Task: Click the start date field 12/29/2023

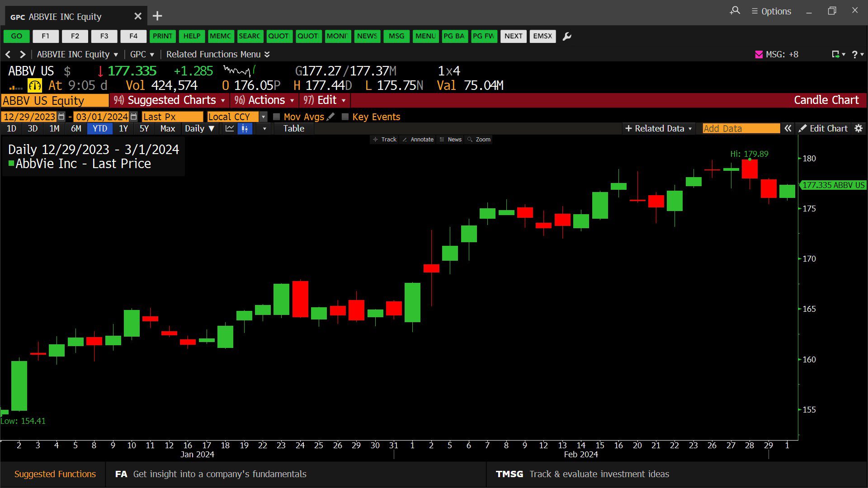Action: [29, 117]
